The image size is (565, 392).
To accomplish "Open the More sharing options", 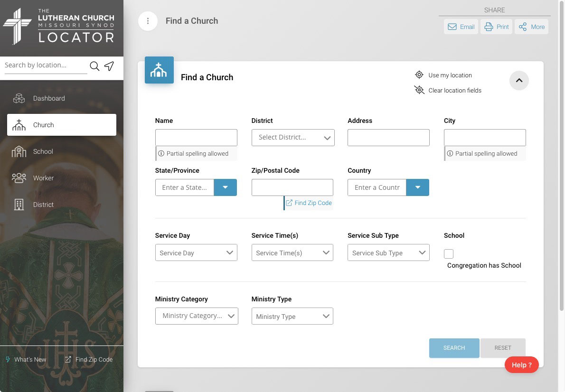I will click(x=531, y=27).
